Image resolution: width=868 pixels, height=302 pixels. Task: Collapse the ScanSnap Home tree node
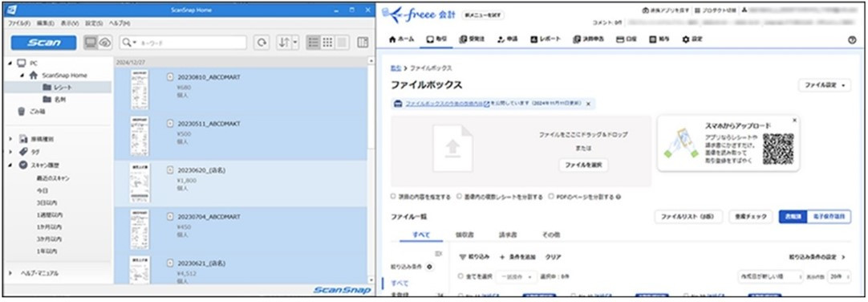point(22,75)
